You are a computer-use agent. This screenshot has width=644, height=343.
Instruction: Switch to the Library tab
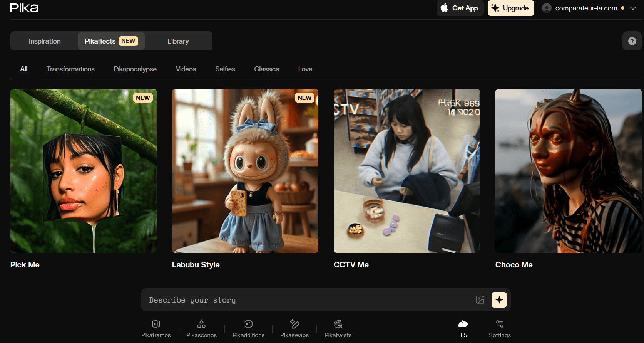(178, 41)
